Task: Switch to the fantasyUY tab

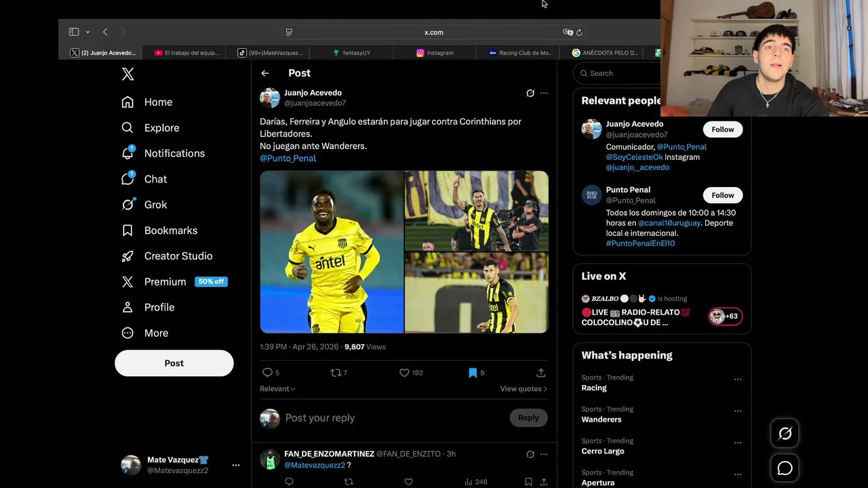Action: click(x=352, y=53)
